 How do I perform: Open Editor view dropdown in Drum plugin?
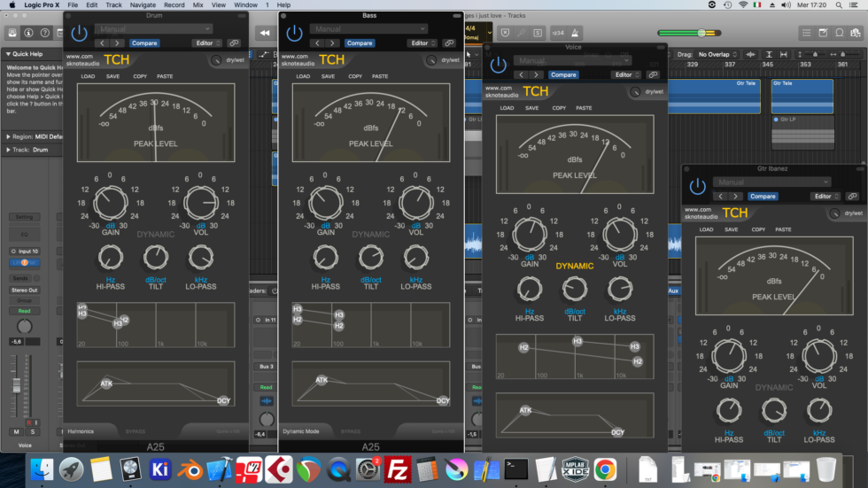point(207,43)
